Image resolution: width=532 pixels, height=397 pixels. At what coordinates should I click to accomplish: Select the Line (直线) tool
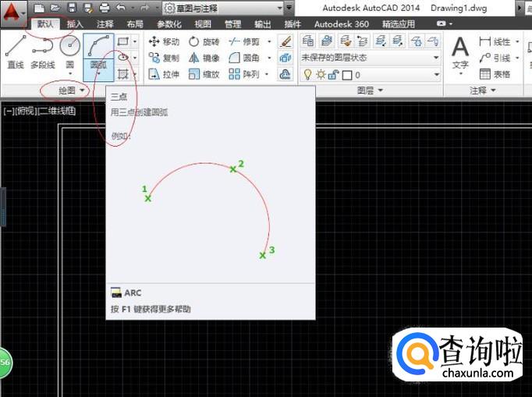pos(16,51)
